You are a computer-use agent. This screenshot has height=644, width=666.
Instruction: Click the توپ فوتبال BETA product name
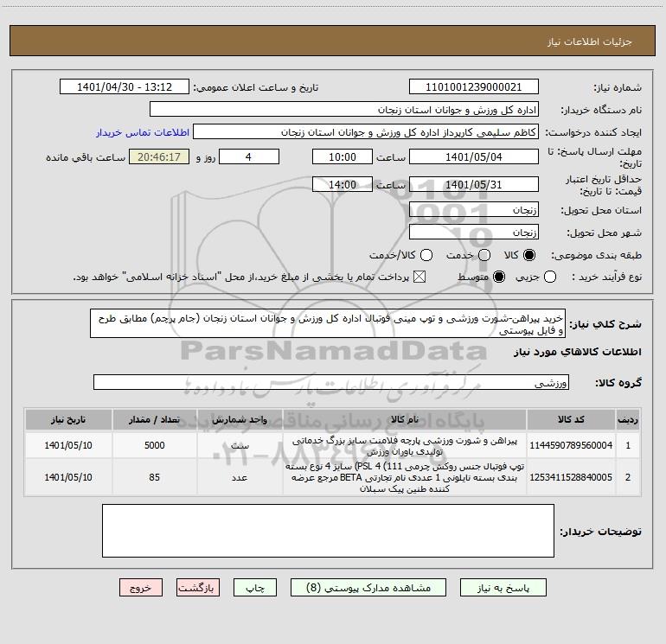pyautogui.click(x=405, y=477)
